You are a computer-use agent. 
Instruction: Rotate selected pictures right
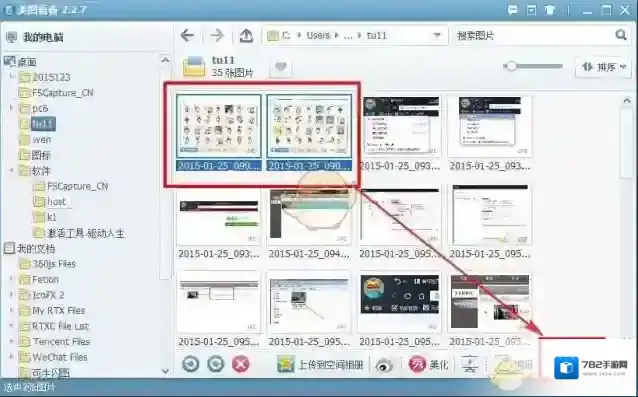[215, 364]
